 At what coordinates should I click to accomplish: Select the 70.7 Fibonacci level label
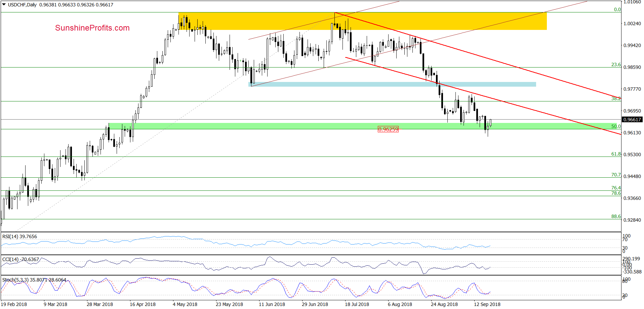[616, 175]
